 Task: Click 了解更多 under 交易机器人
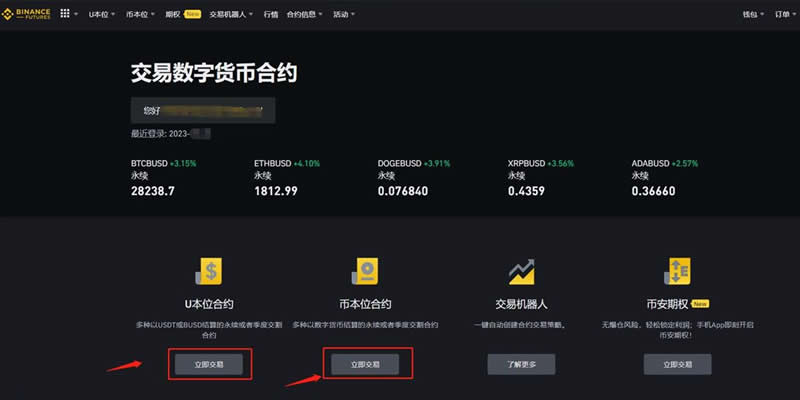point(521,364)
